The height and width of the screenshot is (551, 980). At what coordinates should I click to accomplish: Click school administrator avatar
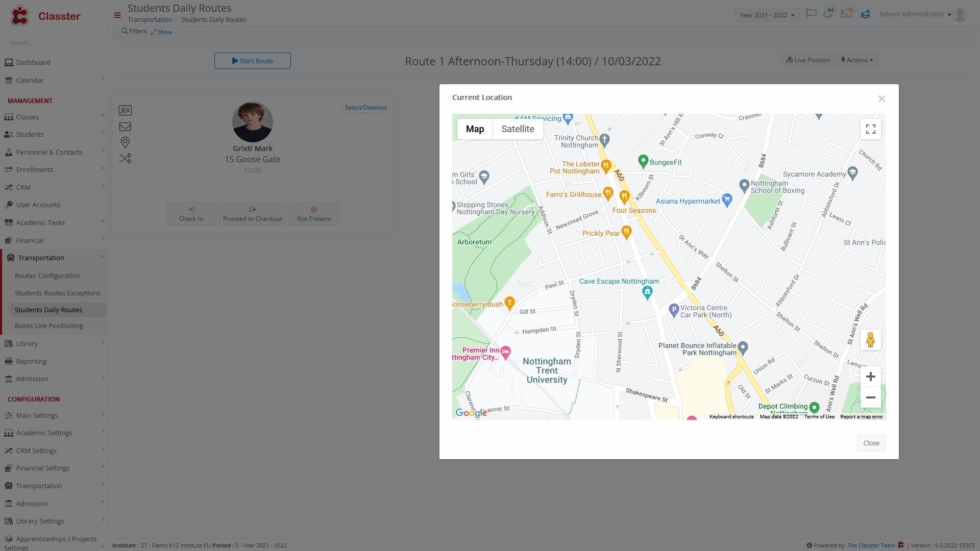[960, 15]
